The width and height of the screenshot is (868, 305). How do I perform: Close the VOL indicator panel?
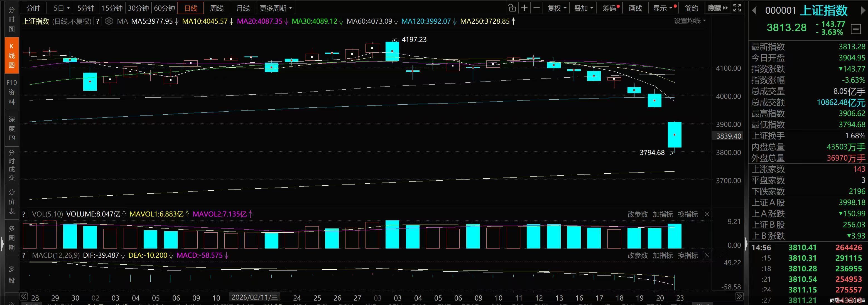(707, 214)
